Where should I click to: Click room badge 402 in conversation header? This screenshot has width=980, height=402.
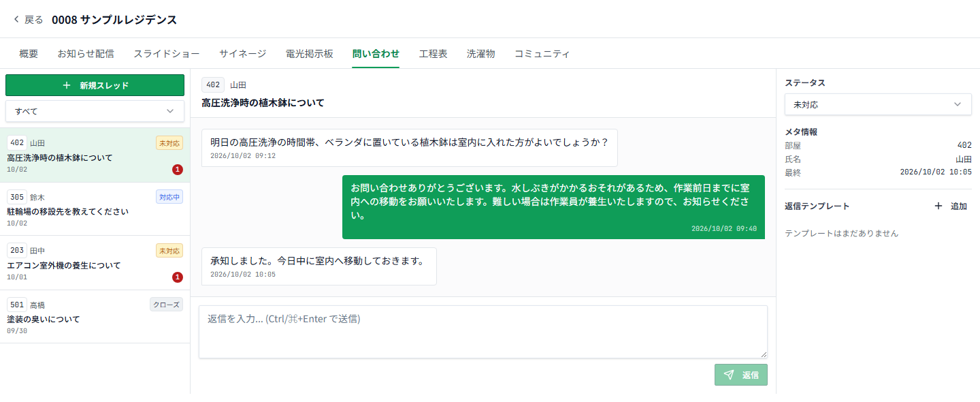tap(213, 85)
